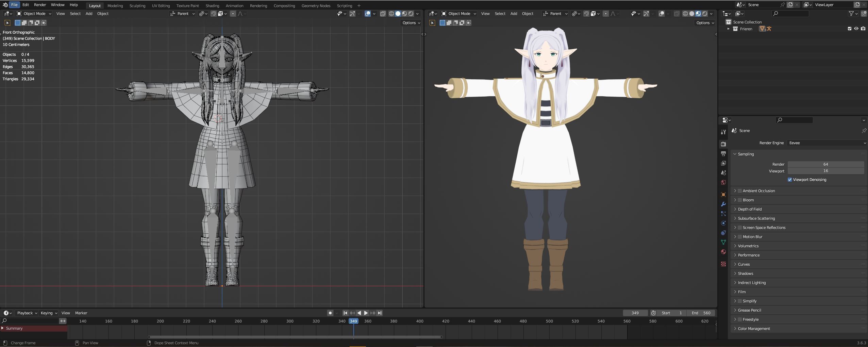Switch to Sculpting workspace tab
Screen dimensions: 868x347
[x=137, y=6]
